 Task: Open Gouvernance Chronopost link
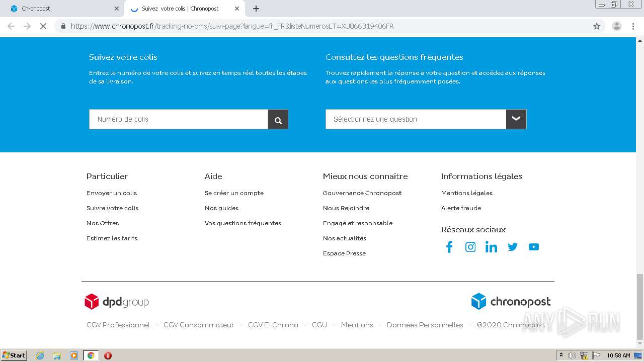[x=362, y=193]
